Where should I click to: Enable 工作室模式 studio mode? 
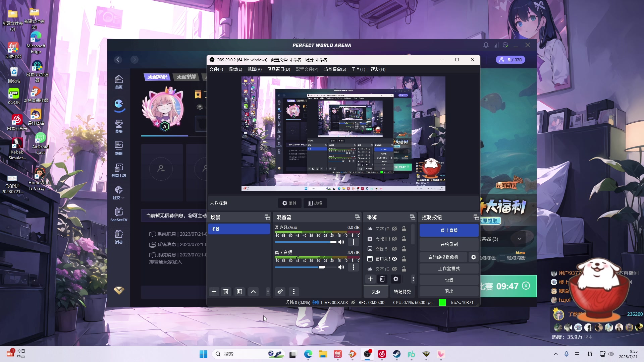pyautogui.click(x=449, y=268)
